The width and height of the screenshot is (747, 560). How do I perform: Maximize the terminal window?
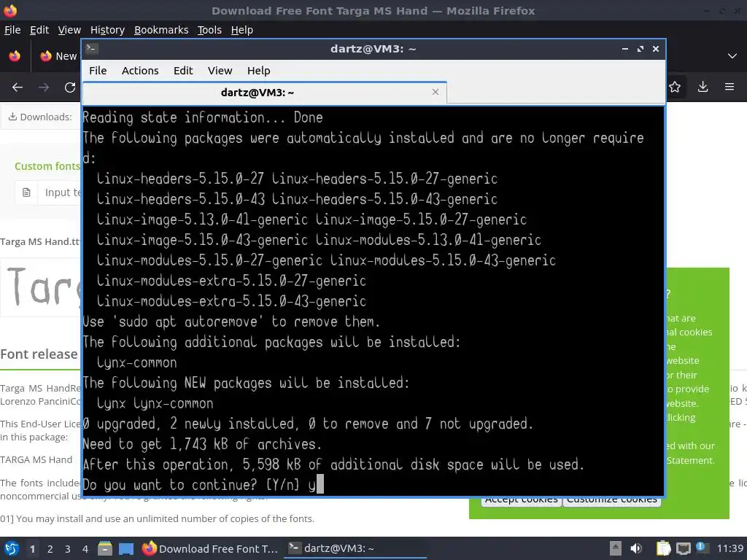point(640,49)
